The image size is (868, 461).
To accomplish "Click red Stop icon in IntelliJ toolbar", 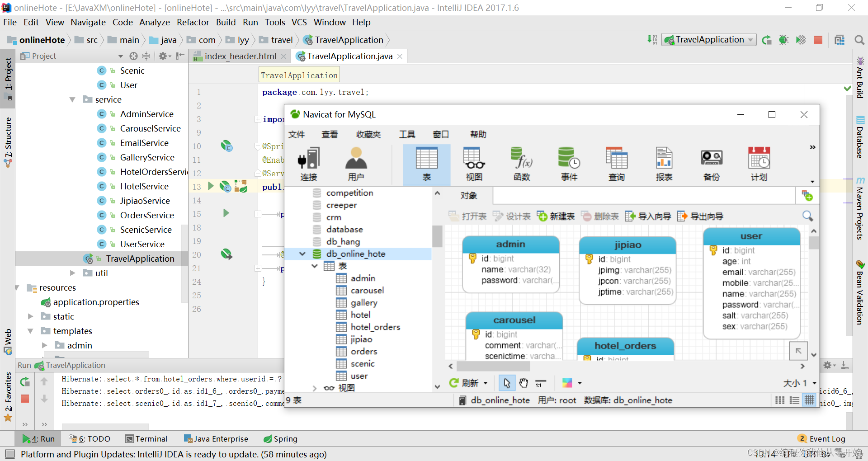I will (x=818, y=40).
